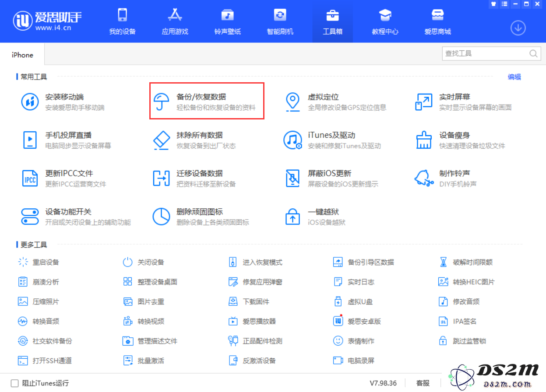Image resolution: width=546 pixels, height=392 pixels.
Task: Open 备份引导区数据 tool
Action: (365, 262)
